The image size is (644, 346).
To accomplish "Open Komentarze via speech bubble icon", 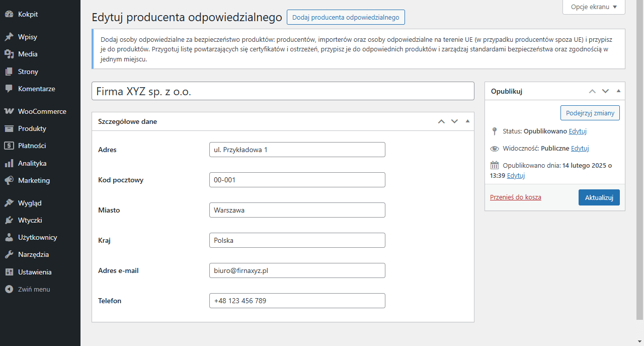I will point(9,89).
